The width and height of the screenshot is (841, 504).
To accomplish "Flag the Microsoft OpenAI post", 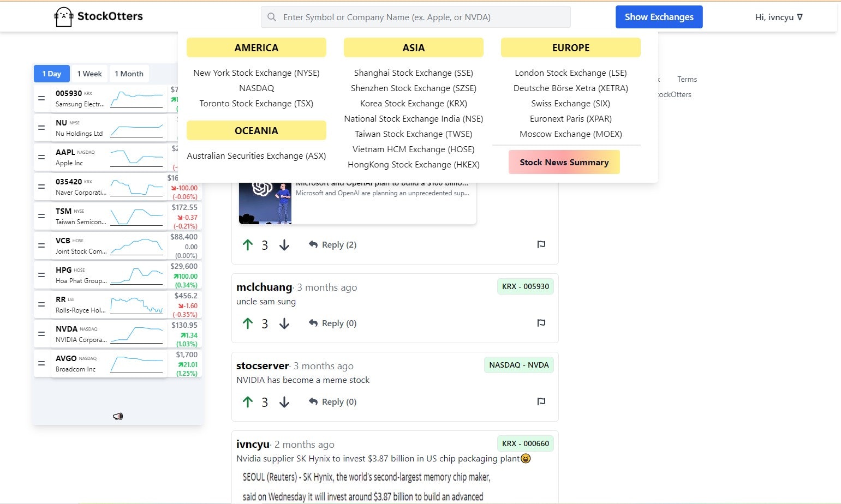I will pyautogui.click(x=541, y=244).
